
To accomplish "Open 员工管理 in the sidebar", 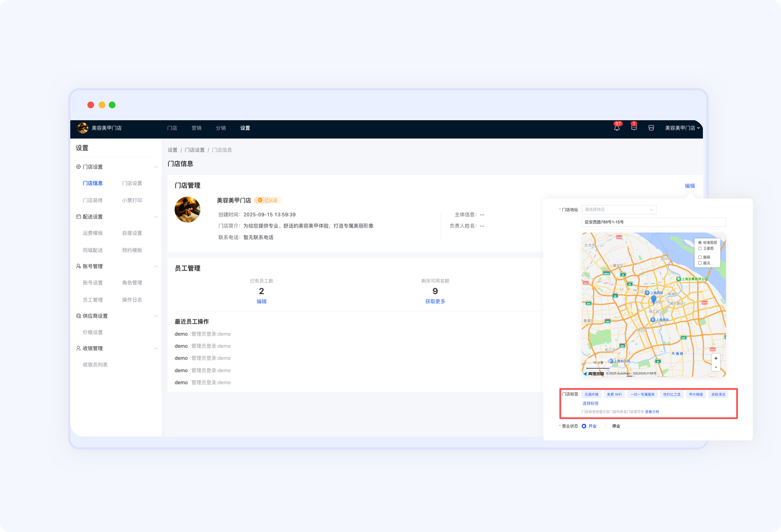I will click(93, 300).
